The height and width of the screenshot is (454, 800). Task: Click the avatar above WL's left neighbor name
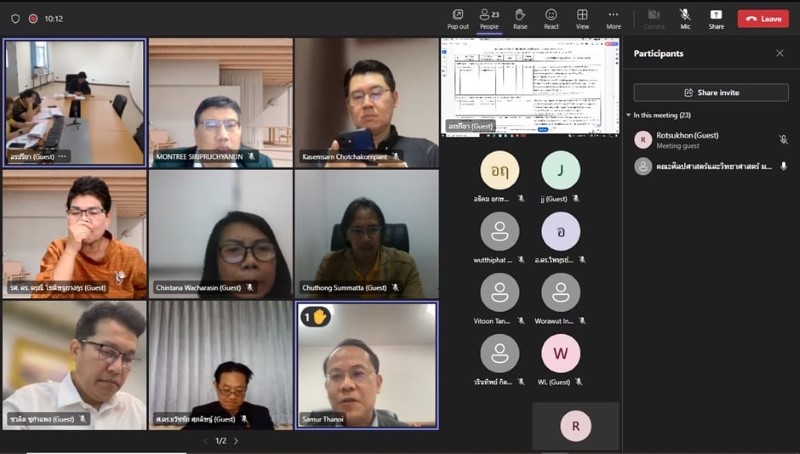point(499,354)
